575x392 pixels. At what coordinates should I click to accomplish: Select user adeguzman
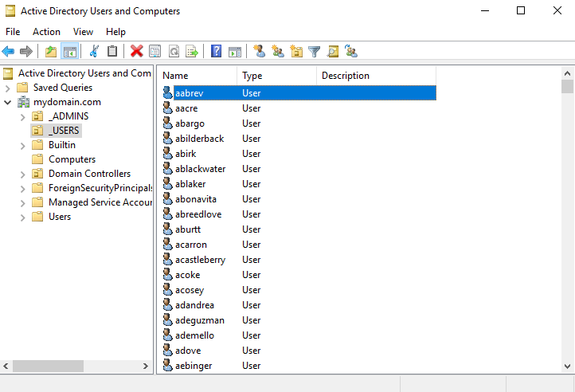[x=200, y=320]
